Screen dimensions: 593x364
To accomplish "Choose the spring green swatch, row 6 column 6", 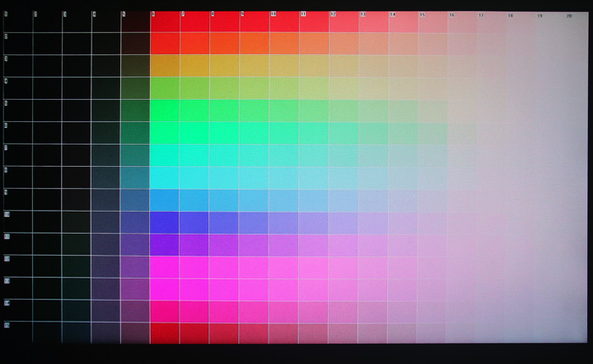I will [165, 133].
